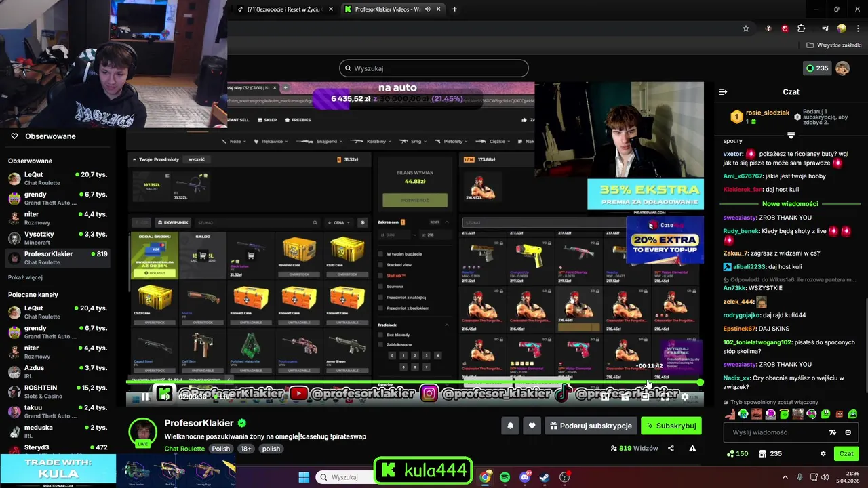This screenshot has width=868, height=488.
Task: Expand the pinned gift leaderboard handle
Action: click(791, 136)
